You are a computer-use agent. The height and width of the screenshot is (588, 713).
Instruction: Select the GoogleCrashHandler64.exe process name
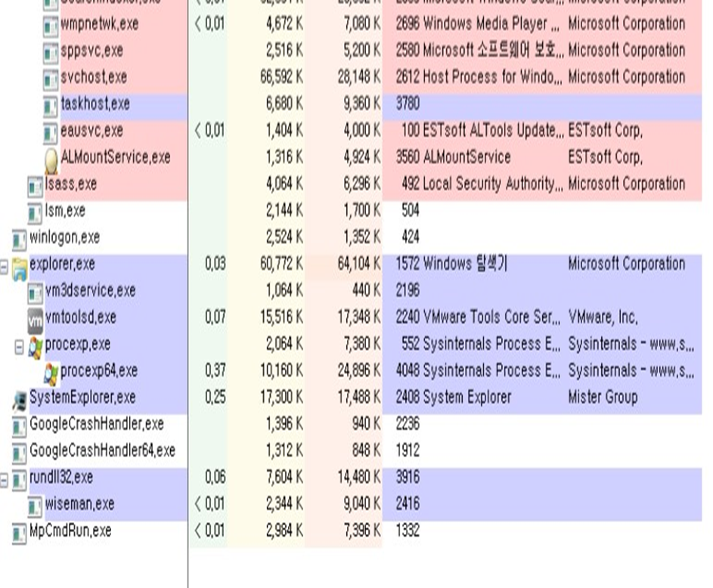click(x=103, y=450)
